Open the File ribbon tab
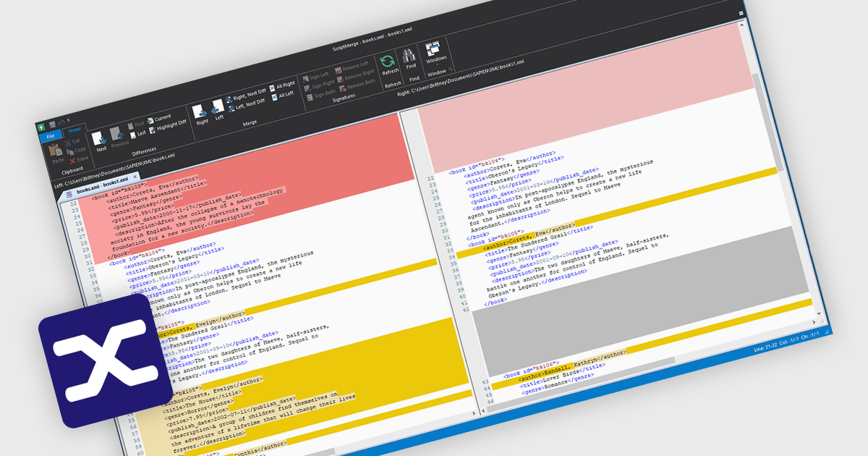Viewport: 868px width, 456px height. pyautogui.click(x=51, y=135)
